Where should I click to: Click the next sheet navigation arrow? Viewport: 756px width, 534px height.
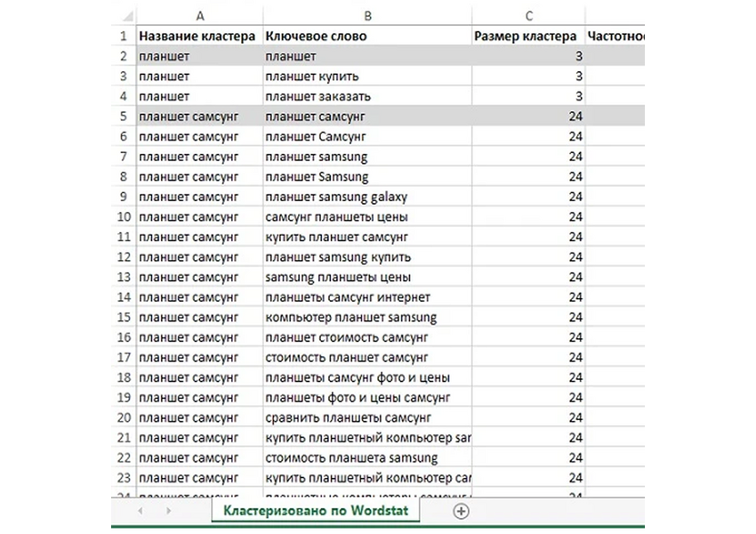coord(167,511)
